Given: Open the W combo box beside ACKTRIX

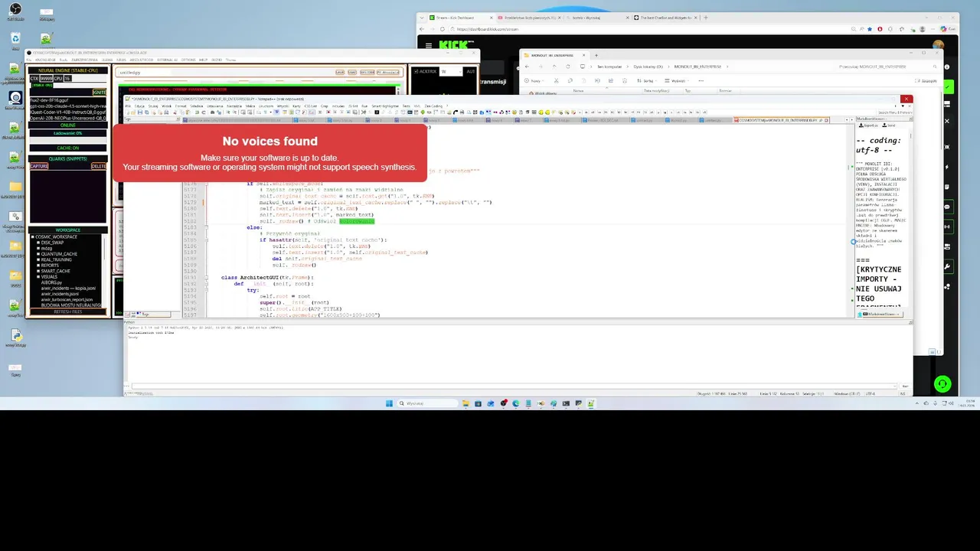Looking at the screenshot, I should tap(450, 71).
